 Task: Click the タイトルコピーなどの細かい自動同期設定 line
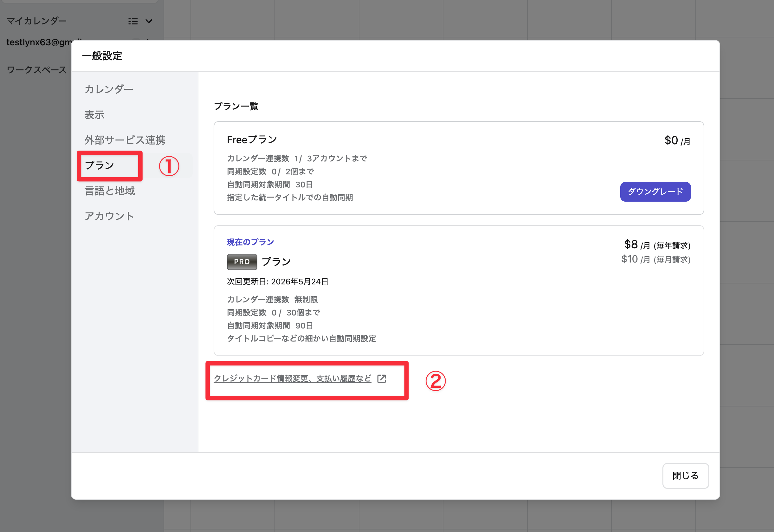point(301,338)
